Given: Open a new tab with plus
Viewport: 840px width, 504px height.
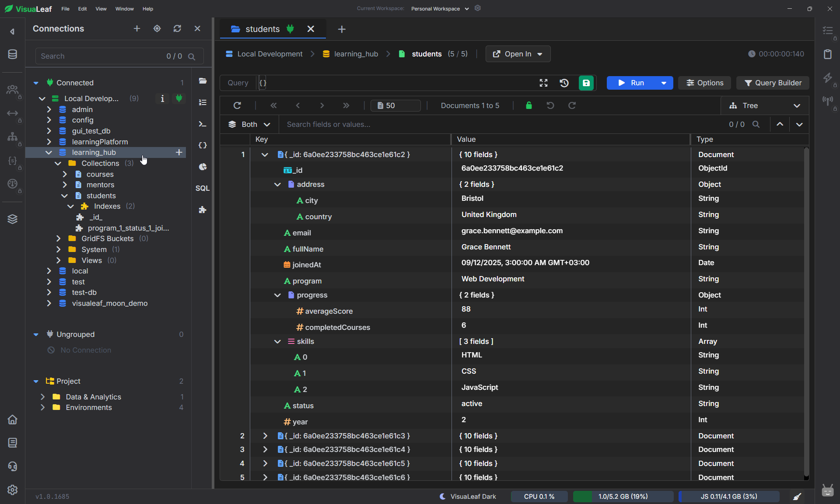Looking at the screenshot, I should pyautogui.click(x=342, y=29).
